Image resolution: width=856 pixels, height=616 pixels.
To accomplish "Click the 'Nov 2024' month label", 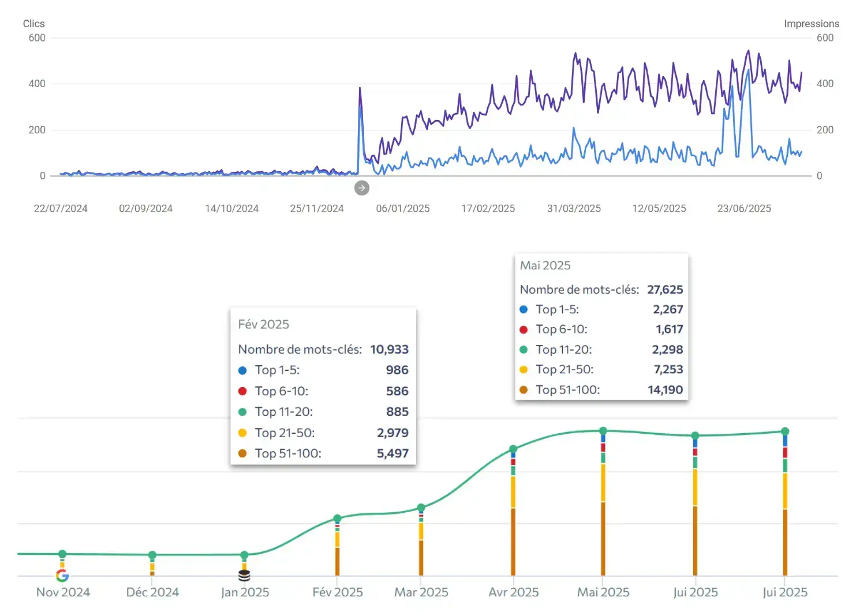I will [63, 592].
